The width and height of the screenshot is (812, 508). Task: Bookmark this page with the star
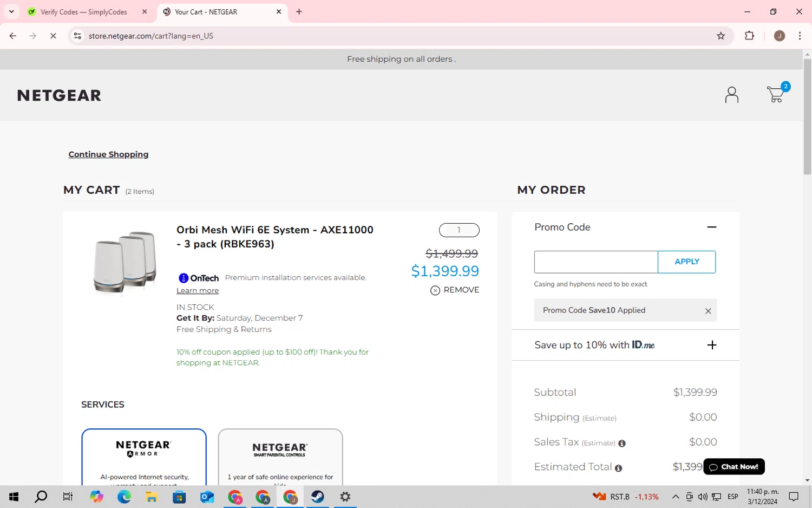721,36
